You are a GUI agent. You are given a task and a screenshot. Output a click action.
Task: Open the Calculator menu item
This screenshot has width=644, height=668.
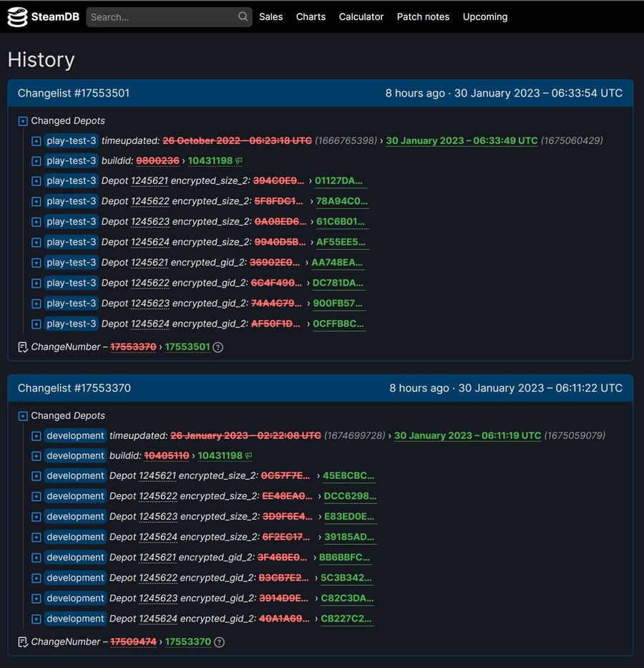(x=361, y=16)
